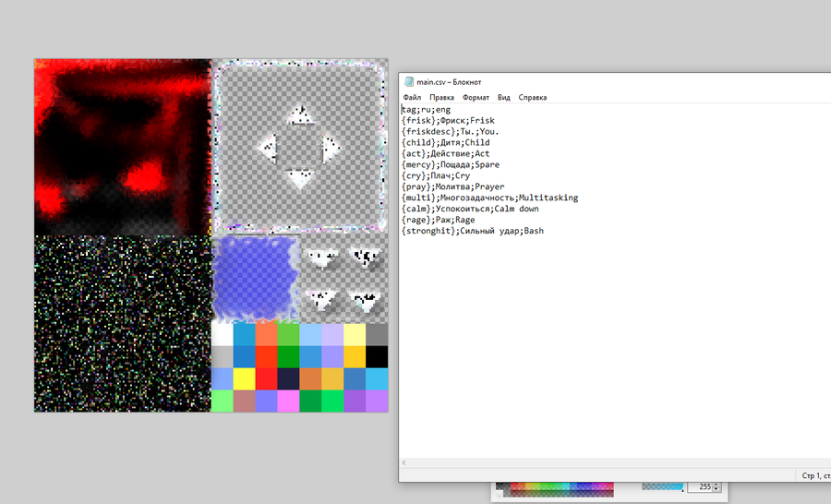The height and width of the screenshot is (504, 831).
Task: Click the line '{rage};Раж;Rage'
Action: (439, 220)
